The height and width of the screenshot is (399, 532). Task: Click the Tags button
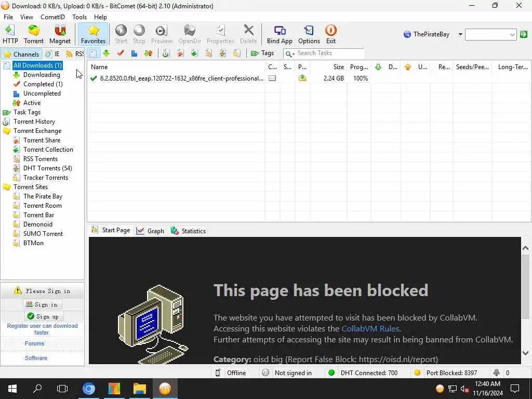coord(262,54)
